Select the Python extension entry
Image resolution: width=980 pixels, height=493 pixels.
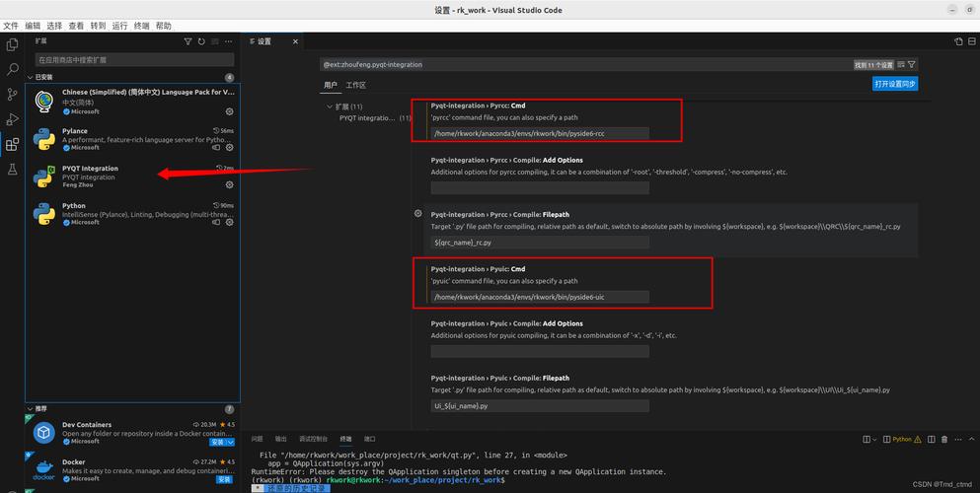(x=132, y=213)
